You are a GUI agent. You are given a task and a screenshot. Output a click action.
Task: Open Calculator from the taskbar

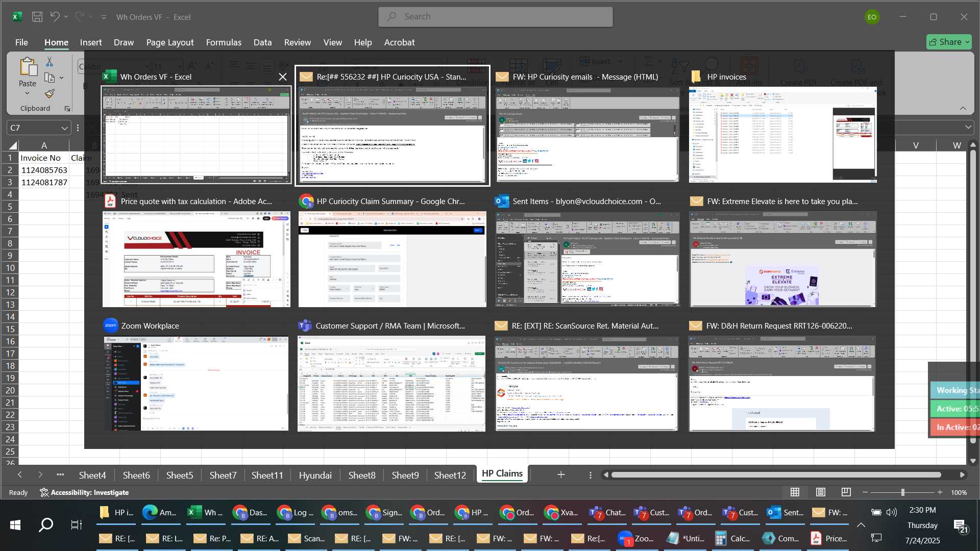tap(732, 538)
